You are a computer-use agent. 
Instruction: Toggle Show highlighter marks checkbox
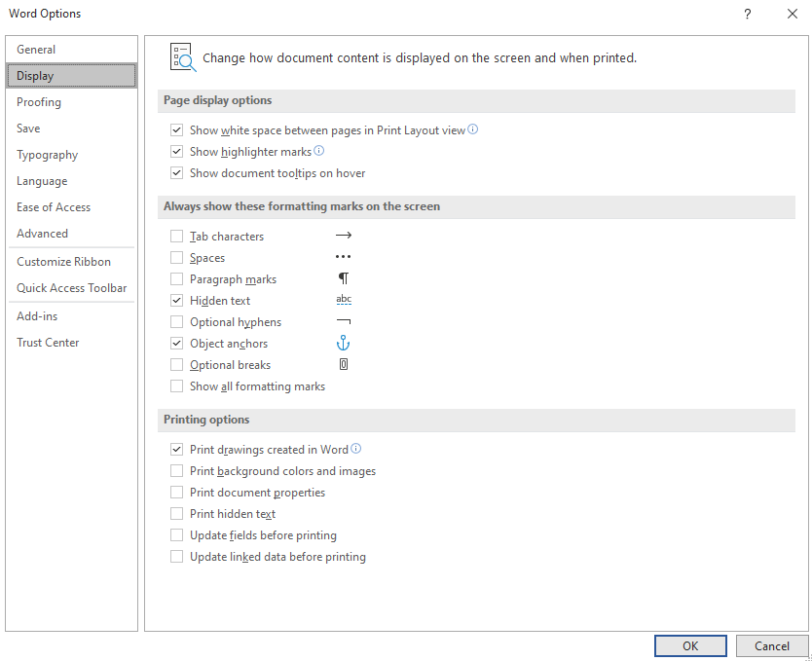pos(176,152)
